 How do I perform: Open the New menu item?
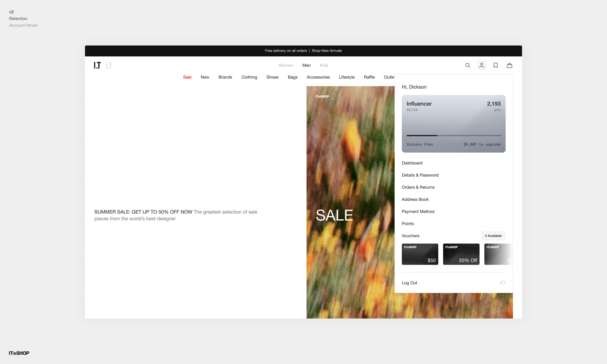205,77
